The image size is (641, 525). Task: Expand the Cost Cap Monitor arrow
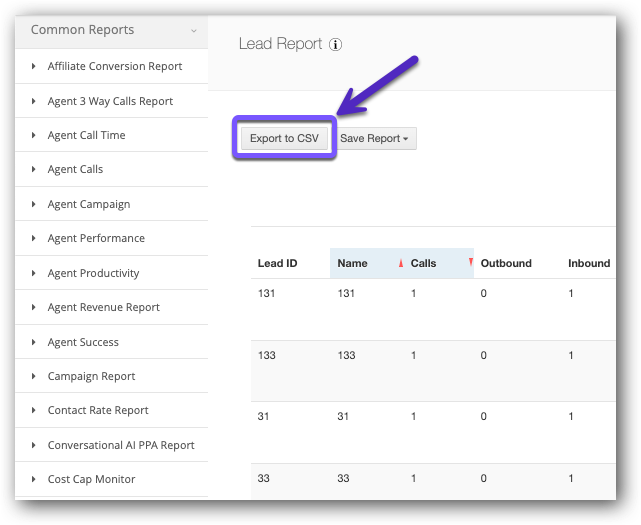[34, 479]
